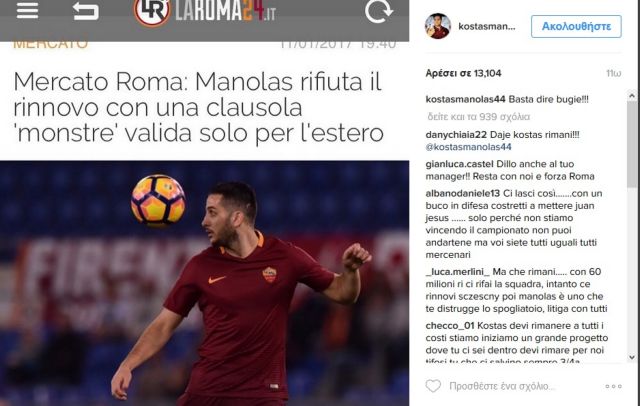Like the post with heart icon

[x=433, y=386]
